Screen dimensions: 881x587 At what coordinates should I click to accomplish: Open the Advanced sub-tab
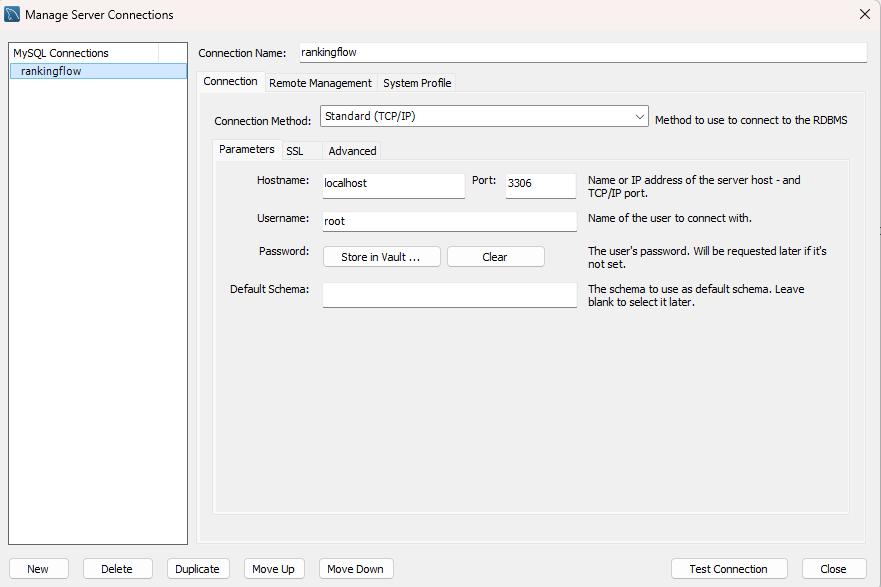point(352,151)
